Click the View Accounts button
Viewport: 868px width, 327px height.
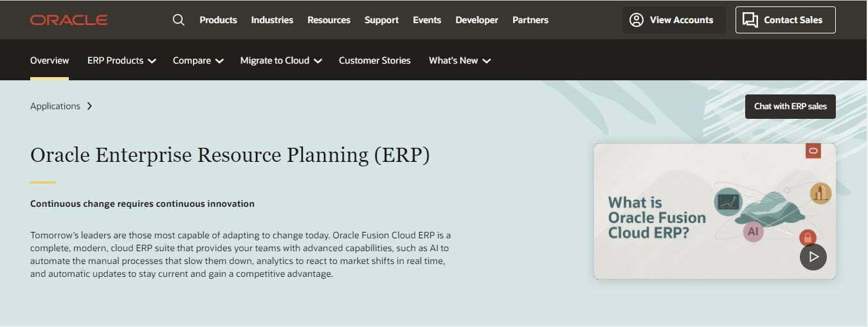click(674, 20)
